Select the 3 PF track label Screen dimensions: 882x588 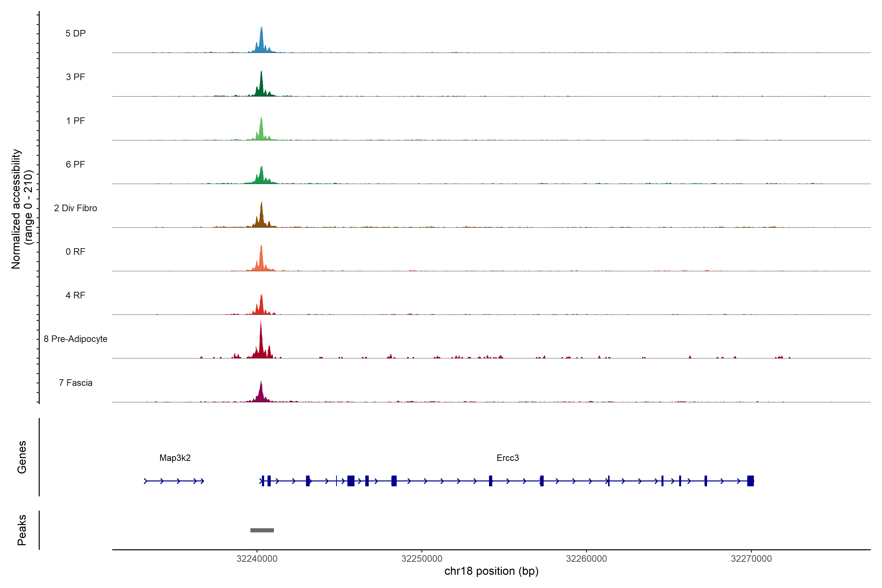click(x=75, y=77)
